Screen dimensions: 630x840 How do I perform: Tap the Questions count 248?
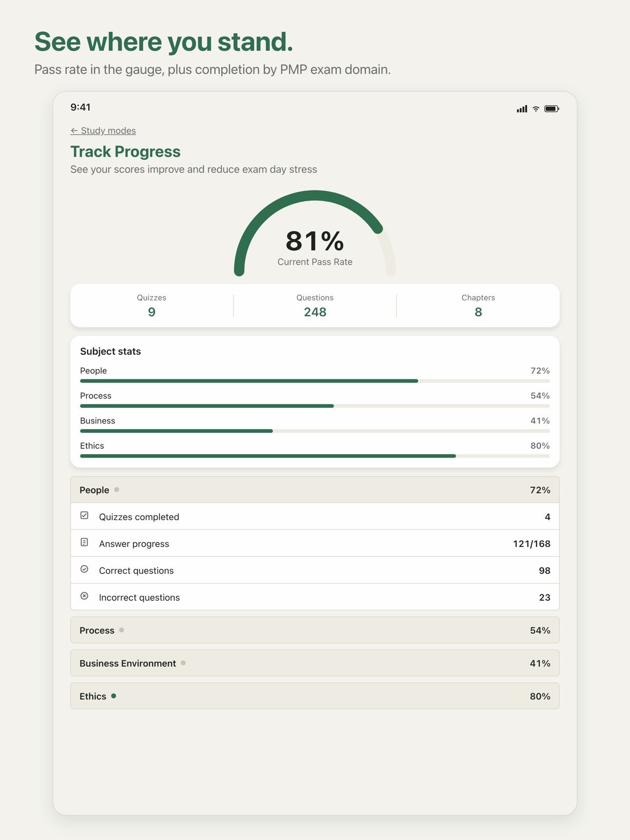point(315,312)
